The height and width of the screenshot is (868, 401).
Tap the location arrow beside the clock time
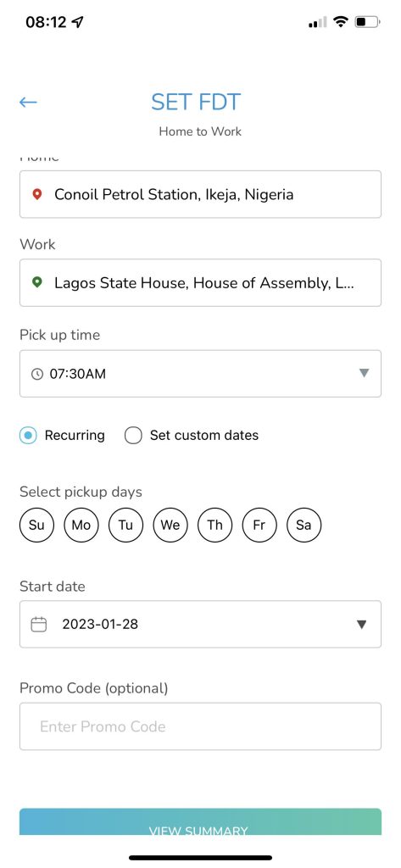click(77, 22)
